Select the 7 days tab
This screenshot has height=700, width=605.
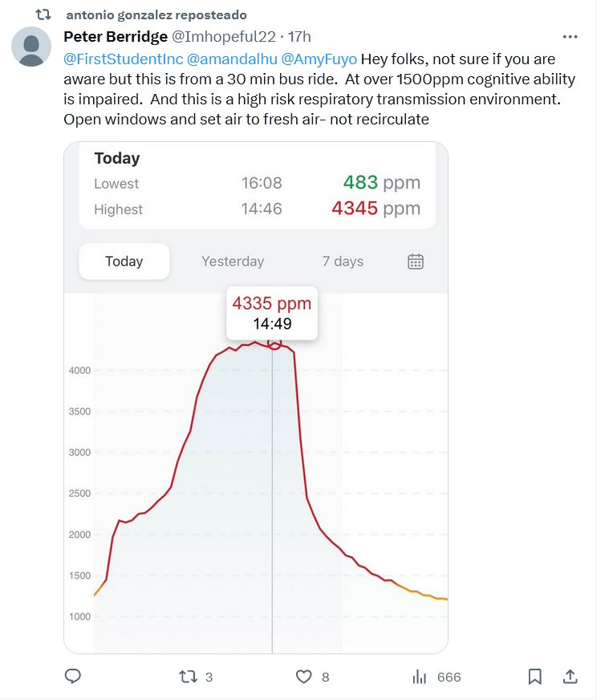pyautogui.click(x=343, y=261)
